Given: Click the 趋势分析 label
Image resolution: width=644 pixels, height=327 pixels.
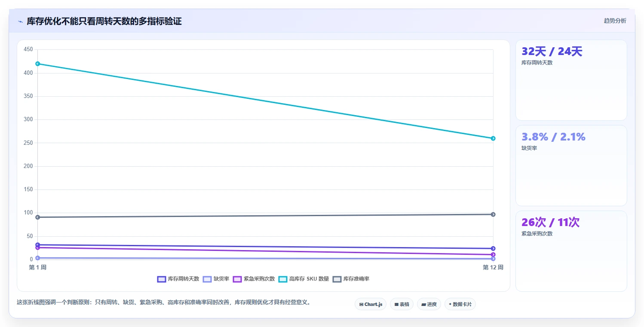Looking at the screenshot, I should [x=615, y=21].
